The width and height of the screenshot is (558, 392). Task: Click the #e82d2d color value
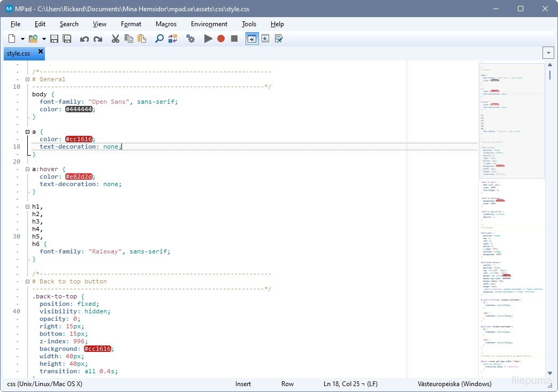(79, 176)
